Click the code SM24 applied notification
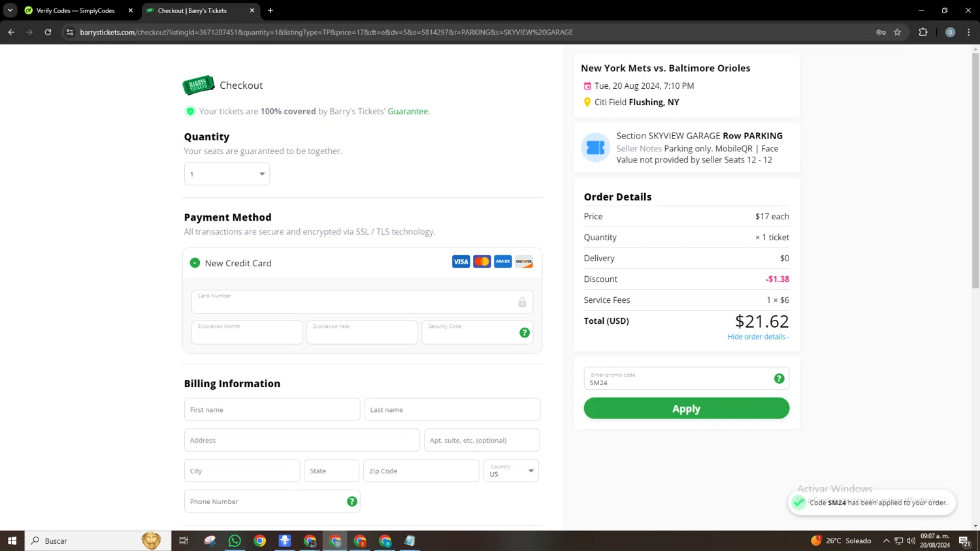Screen dimensions: 980x551 [x=872, y=503]
